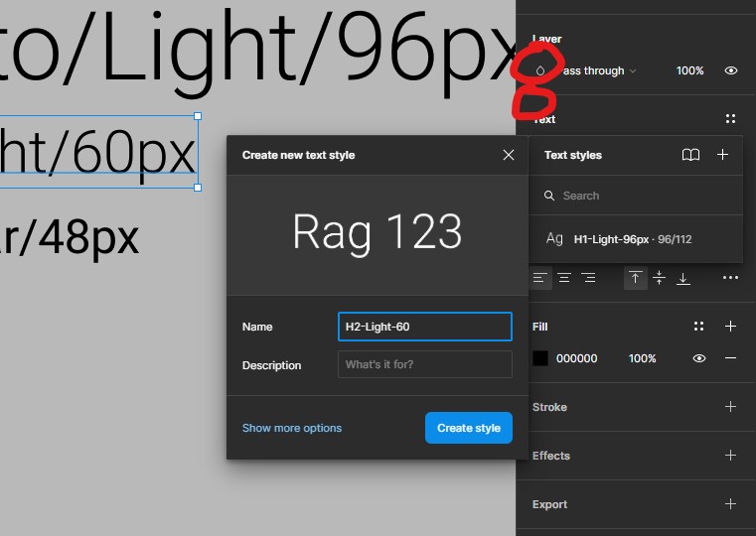756x536 pixels.
Task: Set vertical text alignment to middle
Action: click(x=659, y=279)
